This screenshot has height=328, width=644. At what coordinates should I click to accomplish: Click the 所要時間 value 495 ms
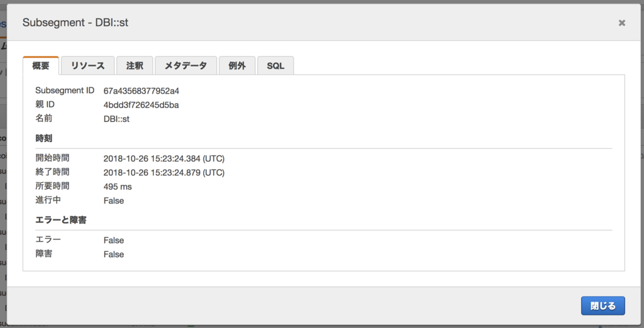tap(118, 187)
